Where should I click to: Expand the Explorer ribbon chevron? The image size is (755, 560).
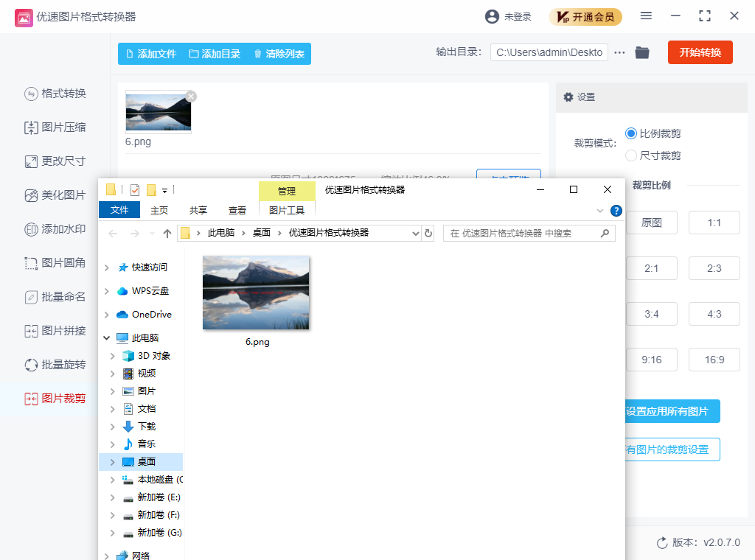coord(600,211)
